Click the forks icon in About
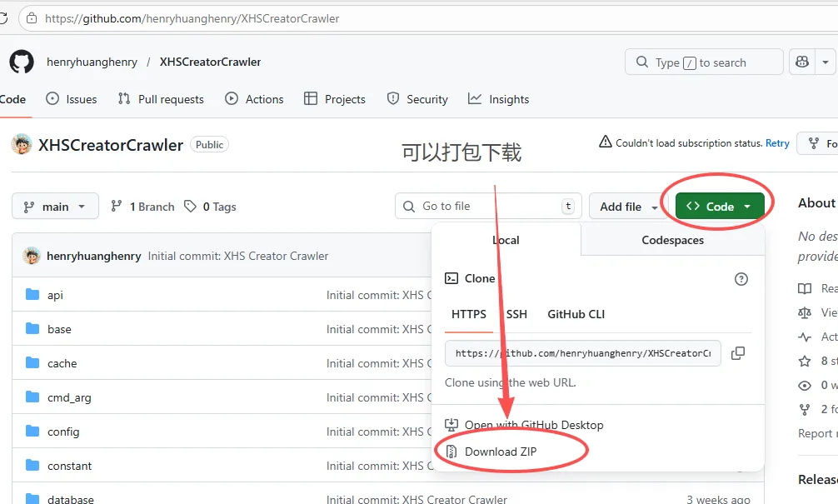This screenshot has height=504, width=838. (805, 409)
